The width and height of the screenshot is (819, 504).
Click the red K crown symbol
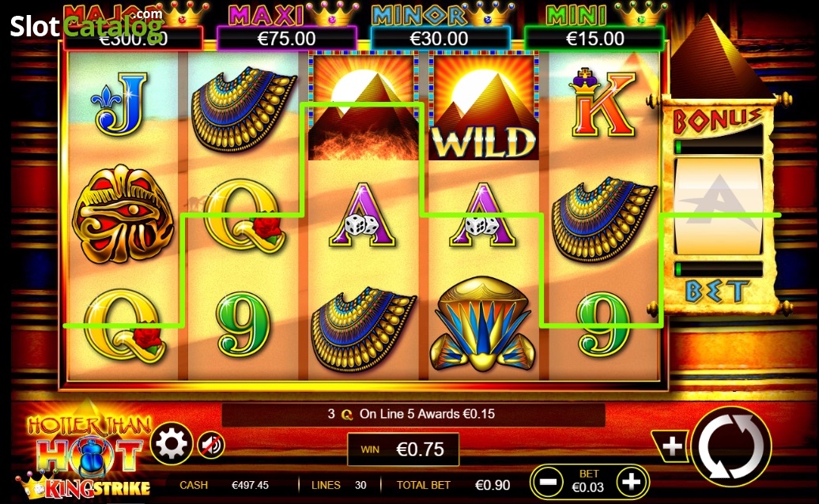(604, 103)
